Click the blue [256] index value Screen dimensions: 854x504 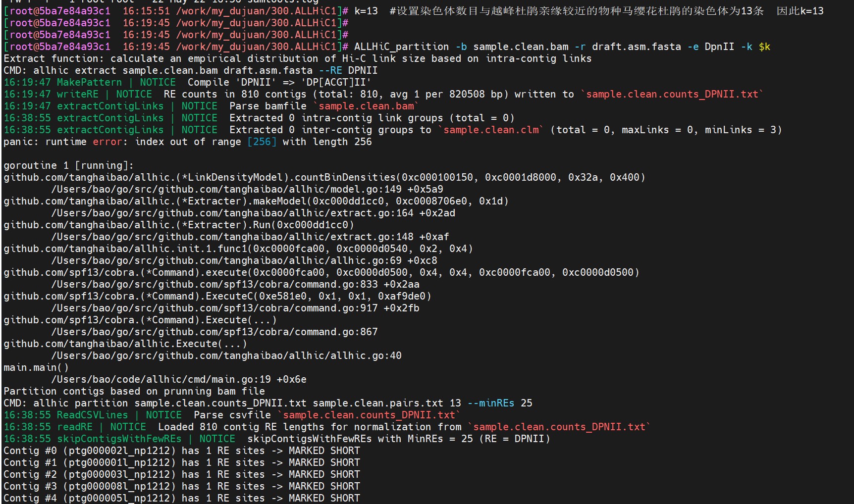point(262,142)
